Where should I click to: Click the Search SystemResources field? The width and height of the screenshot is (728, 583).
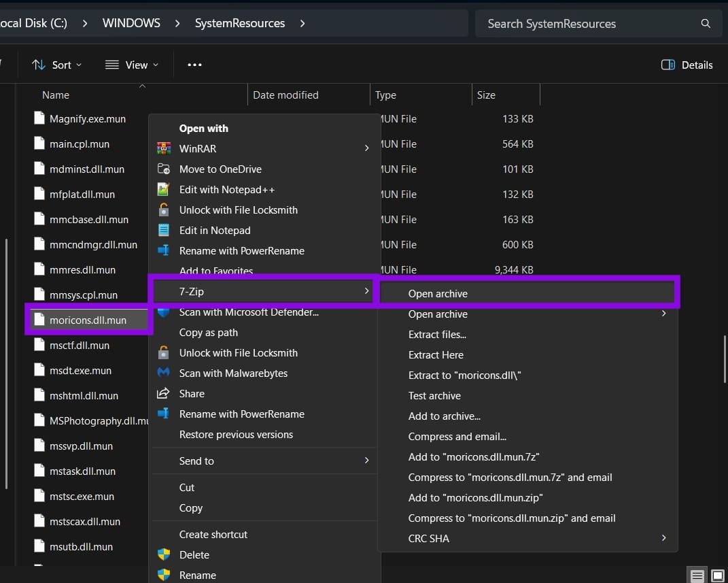pyautogui.click(x=599, y=24)
